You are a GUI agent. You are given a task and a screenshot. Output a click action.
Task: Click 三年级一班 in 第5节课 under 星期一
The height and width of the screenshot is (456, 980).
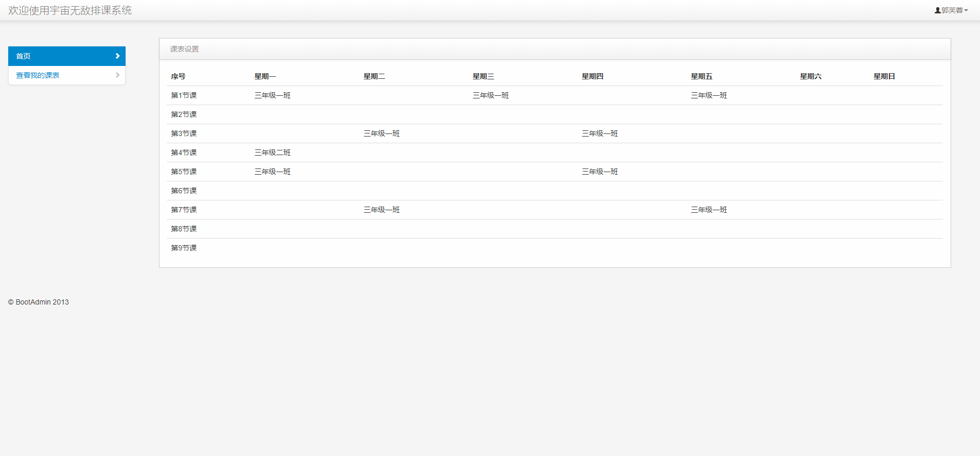click(272, 172)
